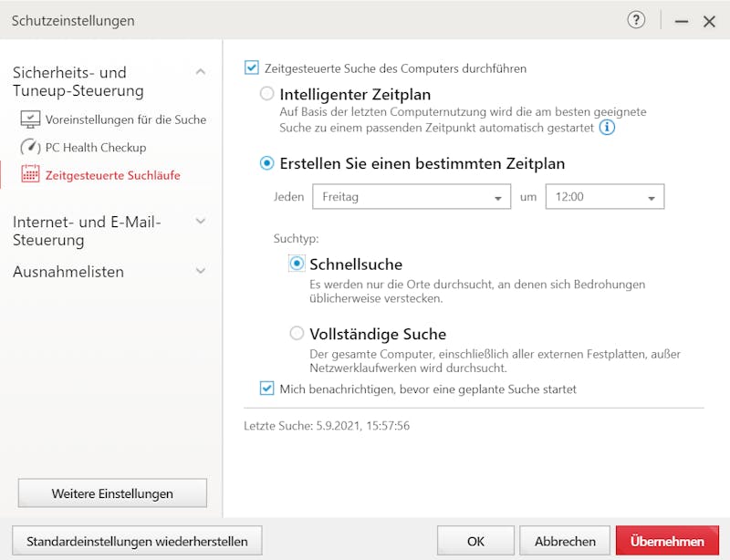The image size is (730, 560).
Task: Open the time dropdown showing 12:00
Action: pyautogui.click(x=605, y=196)
